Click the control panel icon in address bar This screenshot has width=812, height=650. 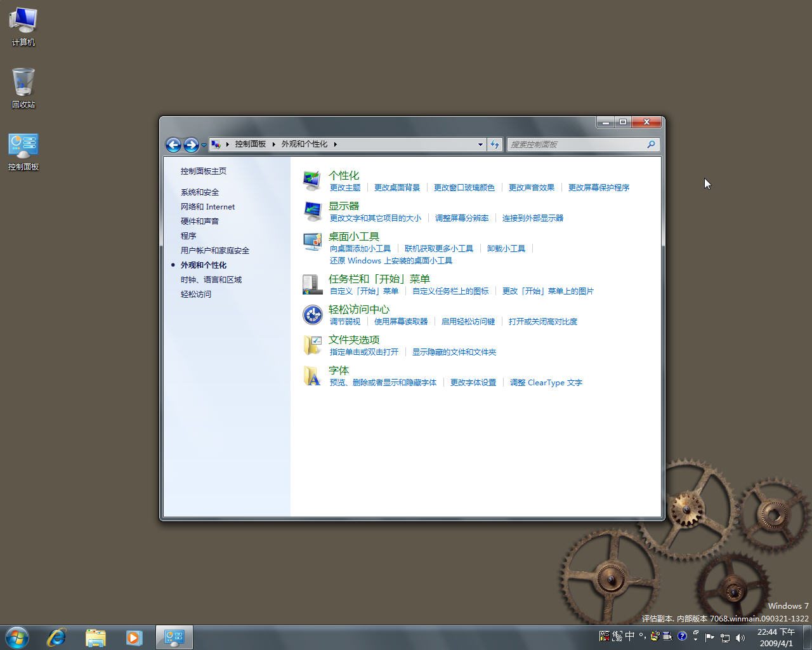[216, 144]
